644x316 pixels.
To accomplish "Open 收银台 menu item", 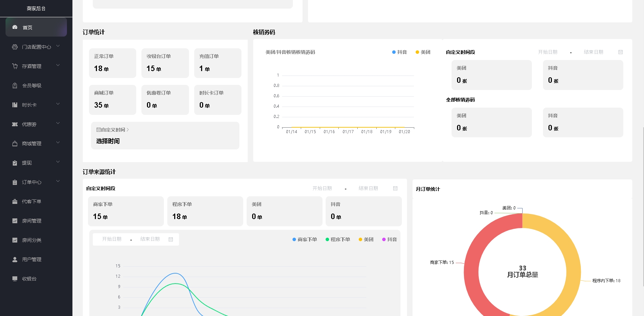I will 36,279.
